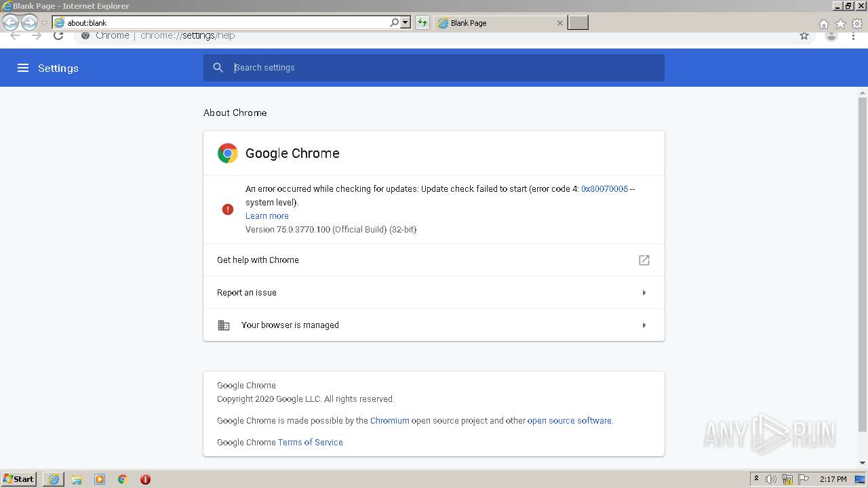Open the Chromium project link
Viewport: 868px width, 488px height.
[x=389, y=421]
